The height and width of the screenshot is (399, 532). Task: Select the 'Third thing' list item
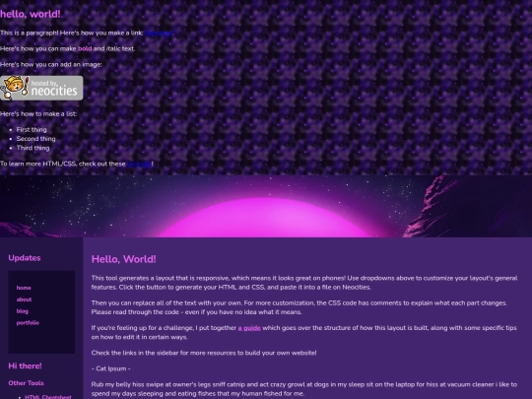point(33,148)
